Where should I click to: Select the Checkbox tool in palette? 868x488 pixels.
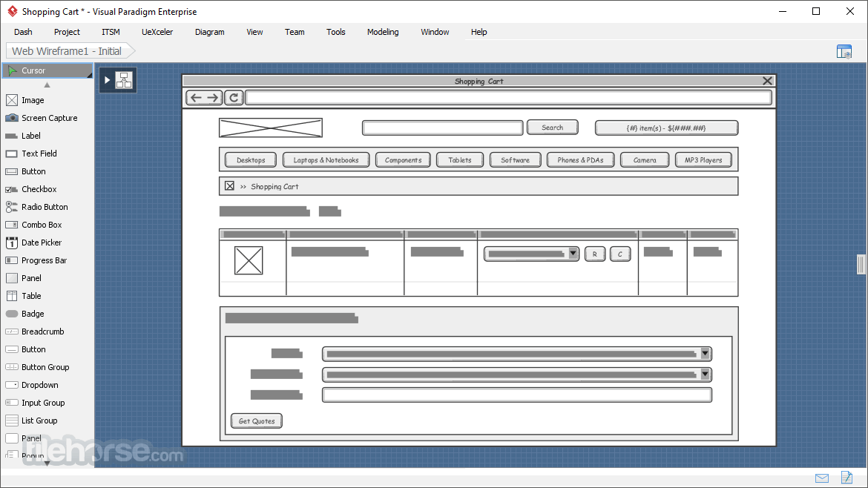(x=39, y=189)
